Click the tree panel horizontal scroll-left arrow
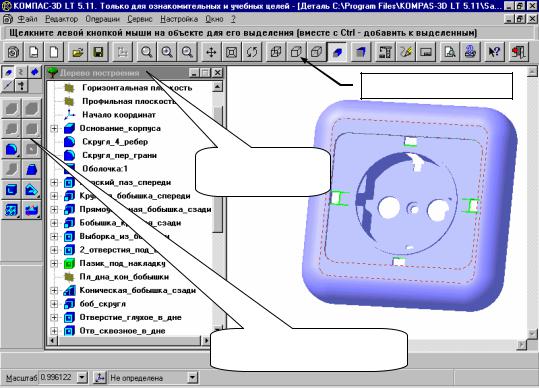Image resolution: width=539 pixels, height=388 pixels. [52, 340]
